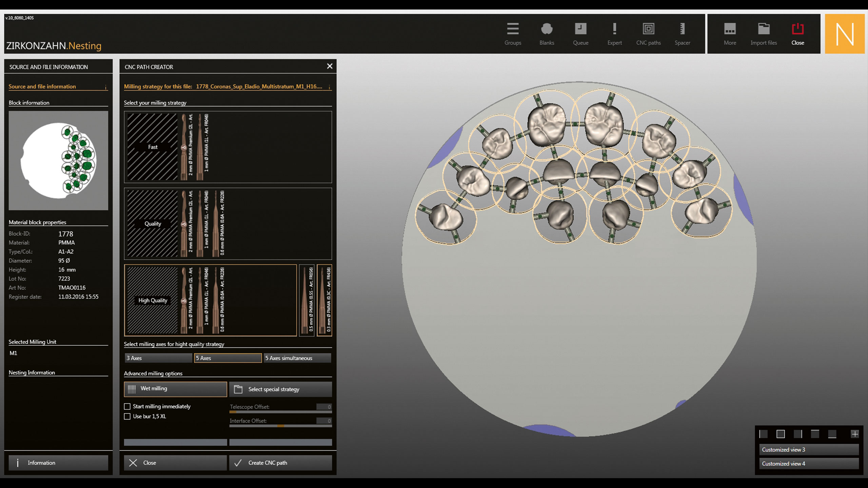Open the Groups panel icon

pos(513,29)
